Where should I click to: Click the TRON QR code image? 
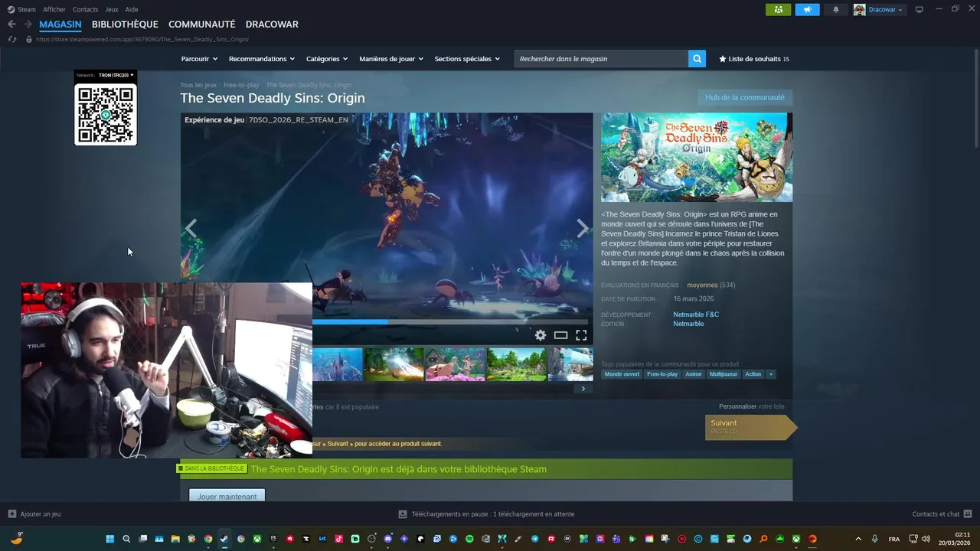point(106,114)
